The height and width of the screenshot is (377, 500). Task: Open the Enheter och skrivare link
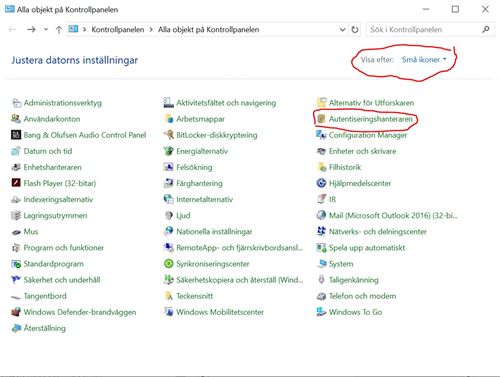point(362,151)
